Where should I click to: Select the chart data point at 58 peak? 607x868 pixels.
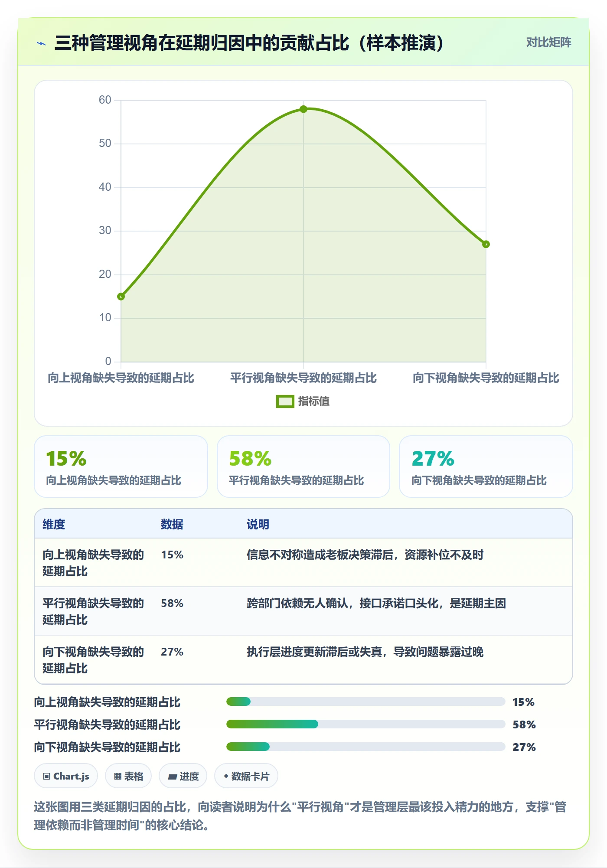pos(303,109)
